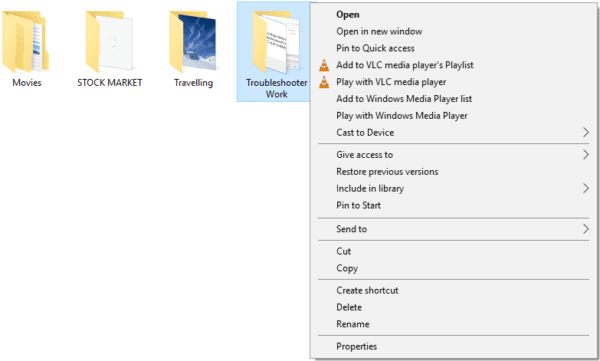
Task: Expand the Give access to submenu arrow
Action: [585, 155]
